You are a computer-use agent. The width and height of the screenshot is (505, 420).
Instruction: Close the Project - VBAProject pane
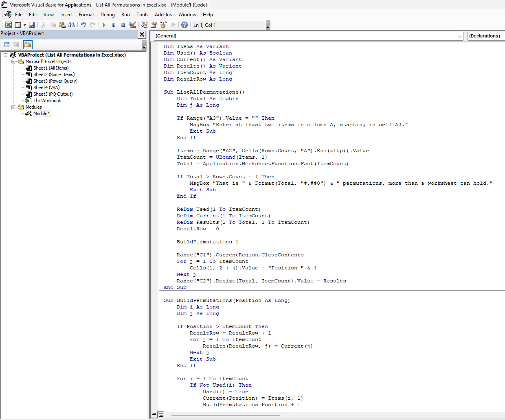(142, 35)
